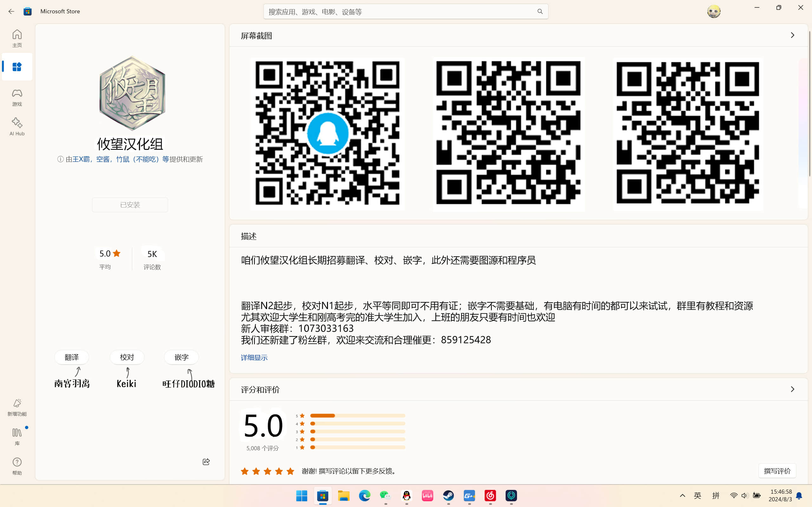Expand the ratings and reviews (评分和评价) chevron
The width and height of the screenshot is (812, 507).
pyautogui.click(x=792, y=389)
